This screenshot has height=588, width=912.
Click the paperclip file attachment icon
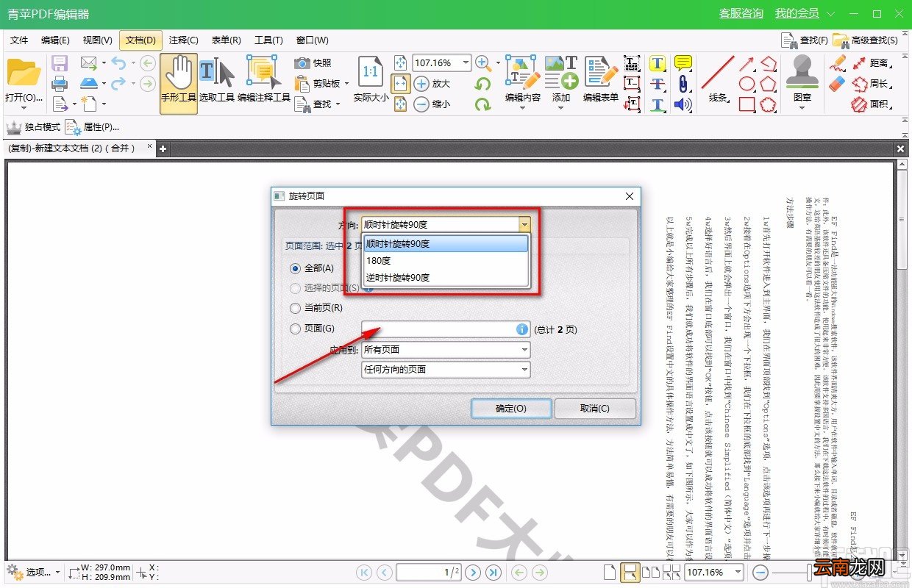pyautogui.click(x=683, y=84)
